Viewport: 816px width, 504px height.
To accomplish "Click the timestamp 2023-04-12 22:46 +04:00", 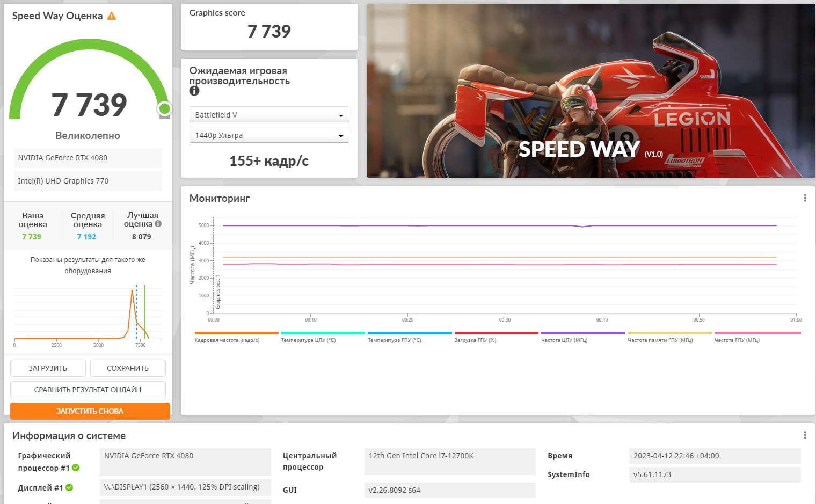I will pos(715,456).
